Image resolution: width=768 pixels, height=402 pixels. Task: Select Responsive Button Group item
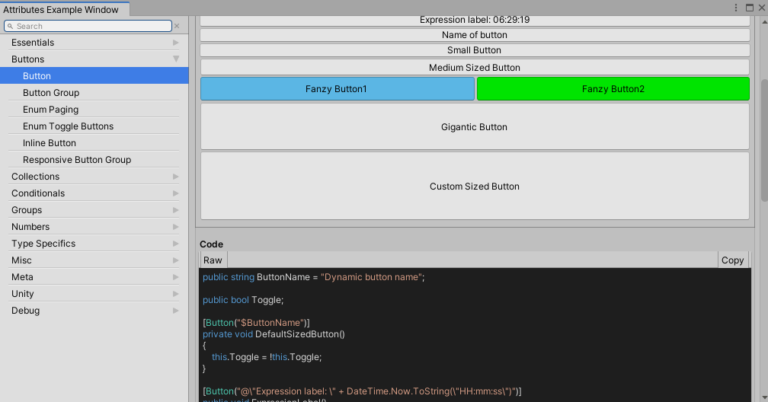click(77, 160)
